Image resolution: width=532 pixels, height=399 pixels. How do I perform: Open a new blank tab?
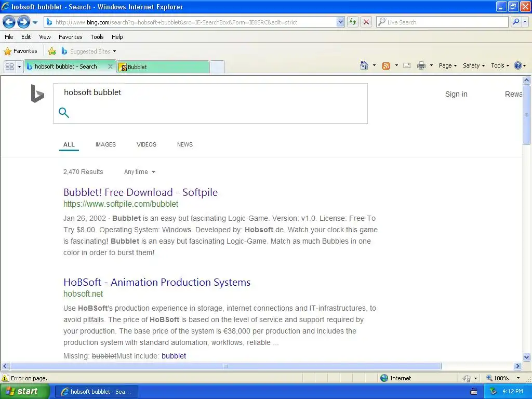coord(217,67)
